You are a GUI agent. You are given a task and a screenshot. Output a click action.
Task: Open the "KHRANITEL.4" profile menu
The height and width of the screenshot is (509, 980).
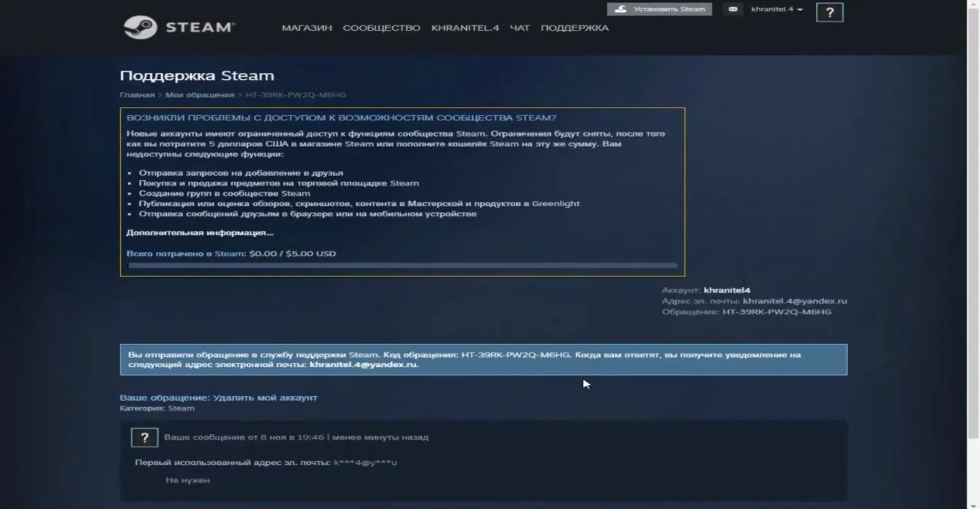(x=465, y=28)
